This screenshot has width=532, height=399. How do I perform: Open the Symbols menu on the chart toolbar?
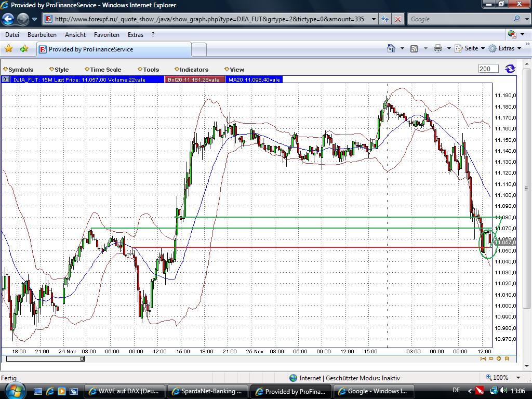[x=19, y=69]
